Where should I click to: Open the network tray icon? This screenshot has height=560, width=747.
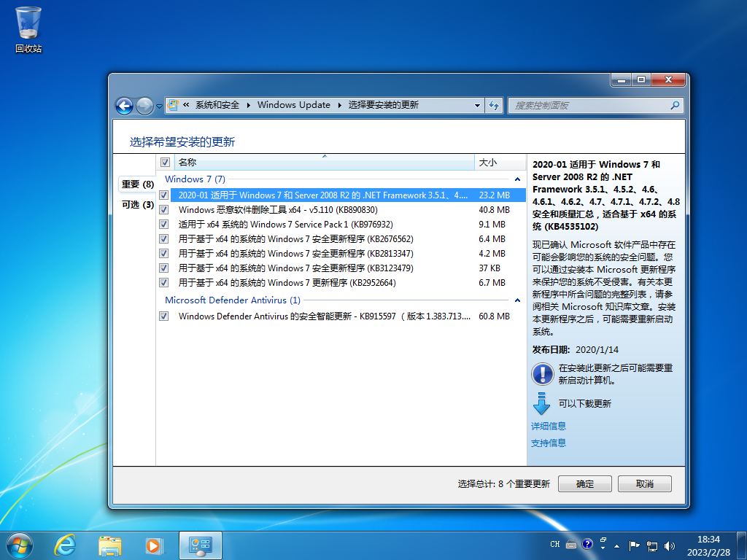point(651,546)
